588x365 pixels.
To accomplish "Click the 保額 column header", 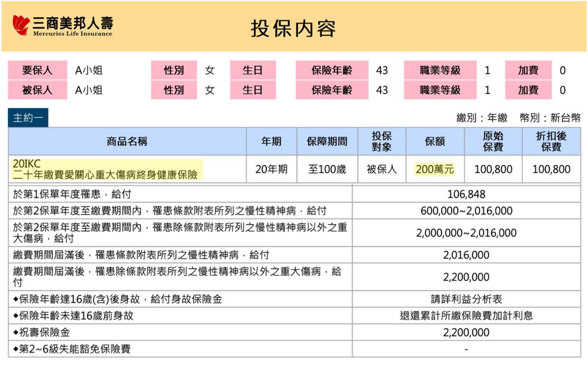I will 435,141.
